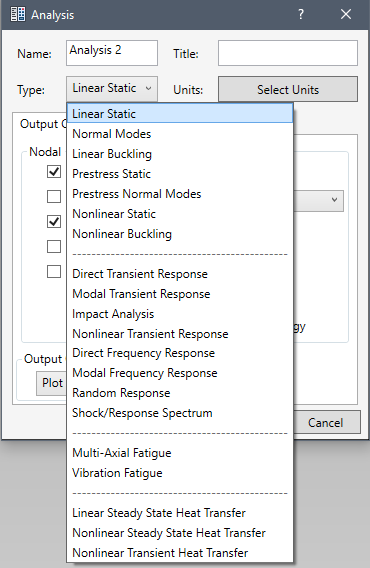Click the Cancel button
Viewport: 370px width, 568px height.
327,422
